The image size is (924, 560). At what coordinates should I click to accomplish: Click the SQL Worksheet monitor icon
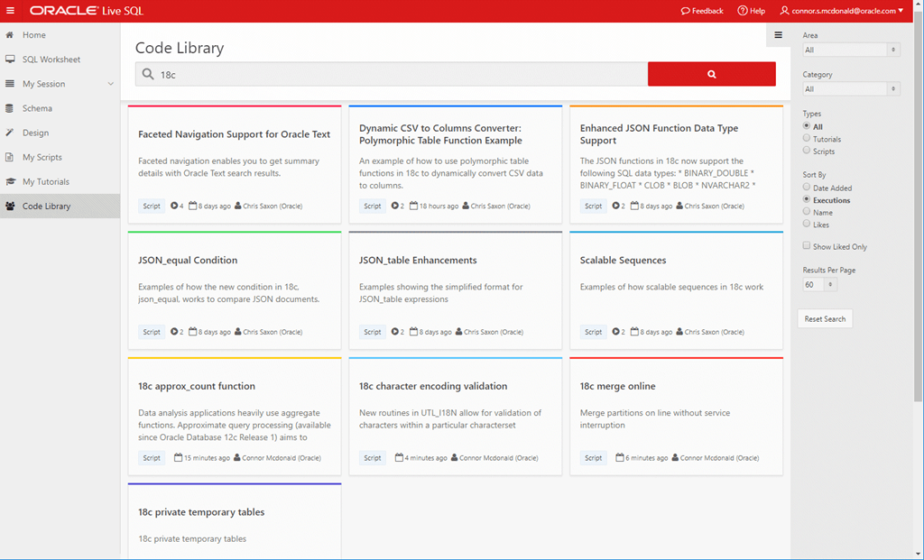9,60
